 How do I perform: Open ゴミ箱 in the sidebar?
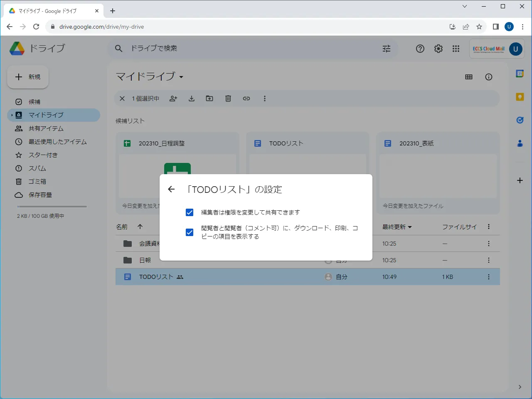pos(37,182)
